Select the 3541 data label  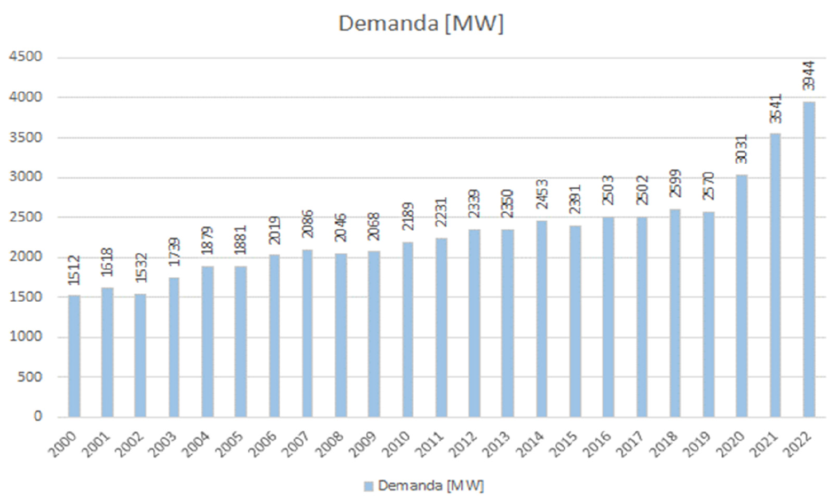click(x=775, y=108)
